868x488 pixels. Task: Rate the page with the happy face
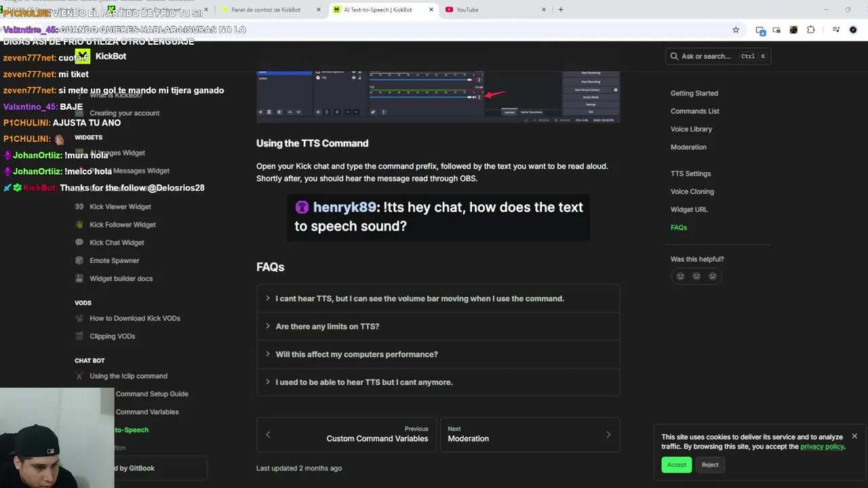point(680,276)
